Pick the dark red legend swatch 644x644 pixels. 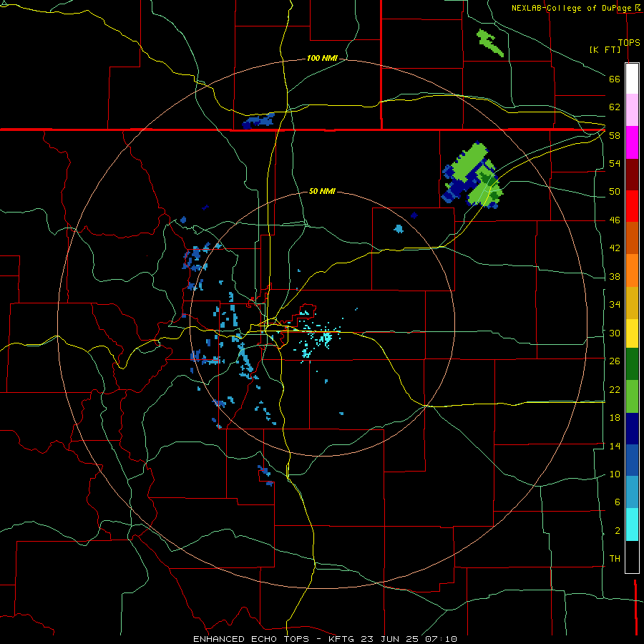pyautogui.click(x=632, y=175)
